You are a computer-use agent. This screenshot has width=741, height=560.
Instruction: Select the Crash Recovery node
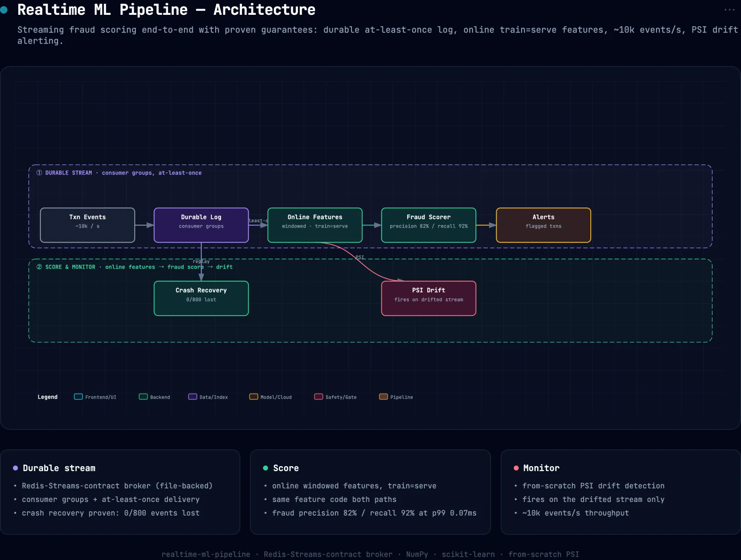point(201,298)
